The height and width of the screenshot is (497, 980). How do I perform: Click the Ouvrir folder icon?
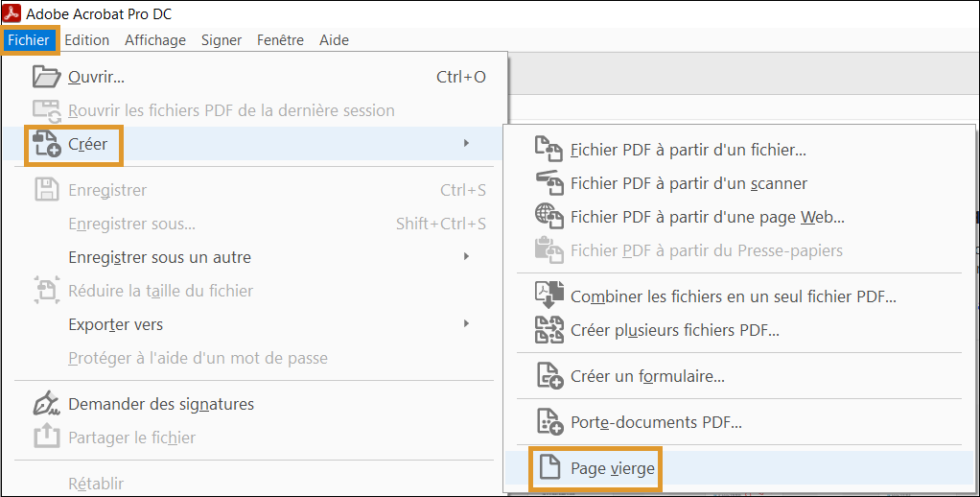[46, 77]
